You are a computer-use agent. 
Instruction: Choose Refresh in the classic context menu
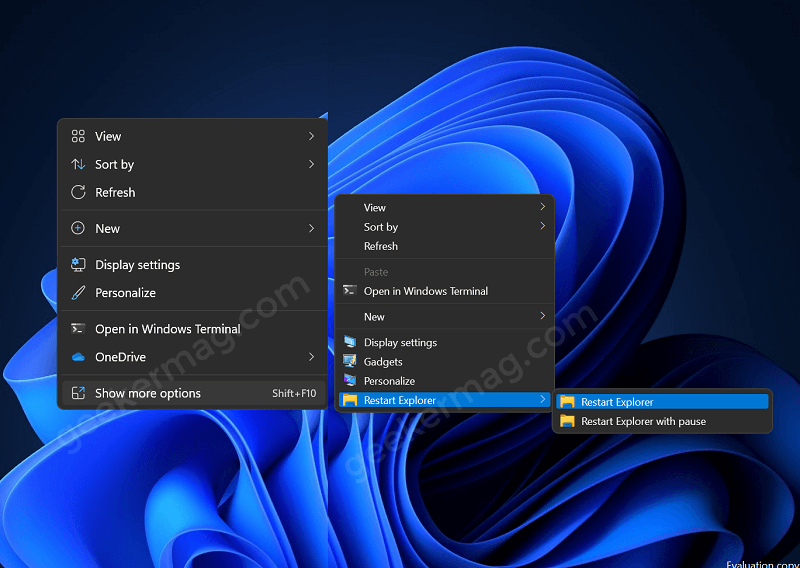444,246
